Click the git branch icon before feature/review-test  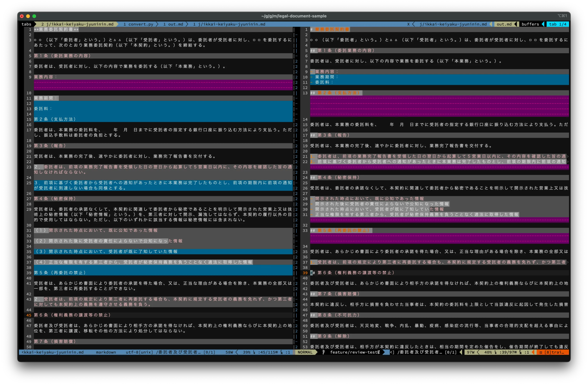[x=323, y=352]
